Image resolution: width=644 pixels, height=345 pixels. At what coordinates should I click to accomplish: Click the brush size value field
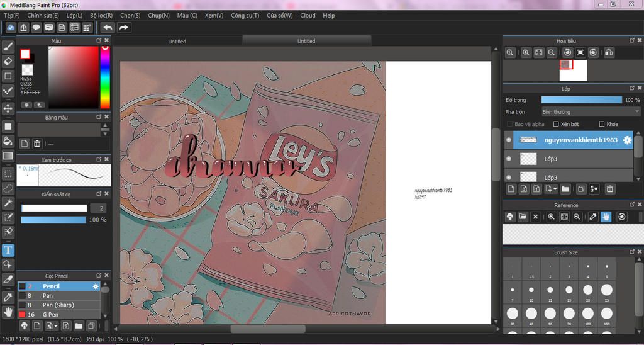[x=98, y=208]
